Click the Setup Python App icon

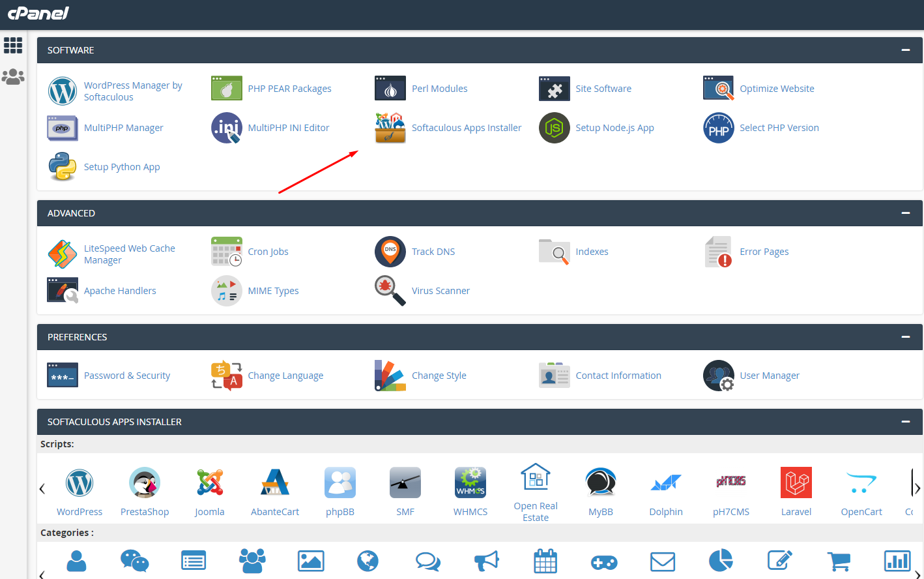click(63, 167)
